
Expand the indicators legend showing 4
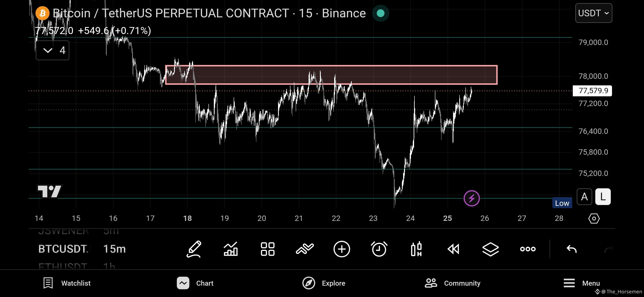coord(52,51)
